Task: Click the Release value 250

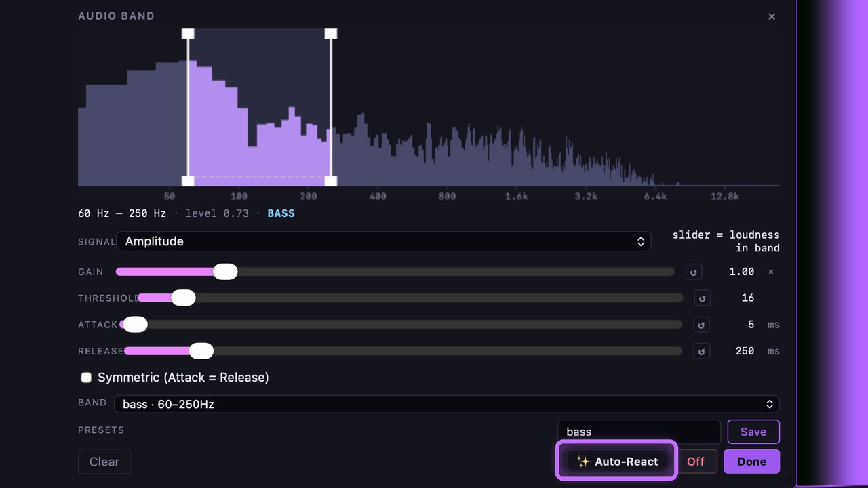Action: tap(745, 351)
